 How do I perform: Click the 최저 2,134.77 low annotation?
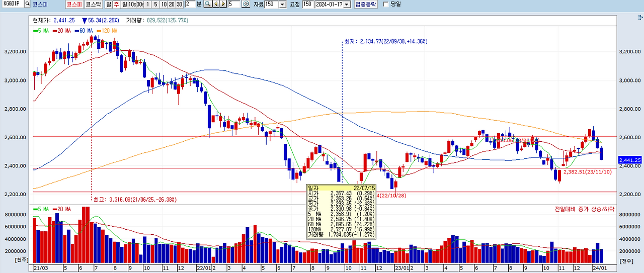(386, 41)
